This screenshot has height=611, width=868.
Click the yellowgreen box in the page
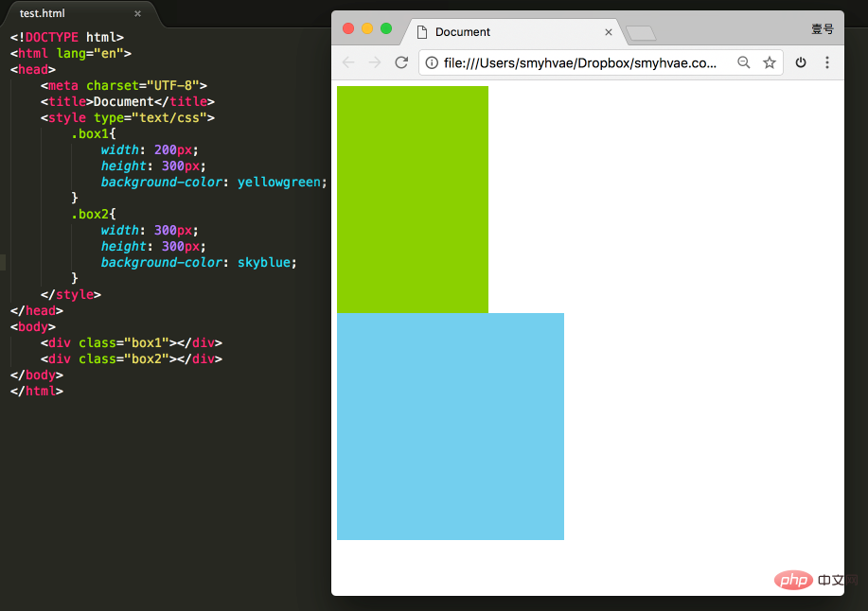click(413, 200)
